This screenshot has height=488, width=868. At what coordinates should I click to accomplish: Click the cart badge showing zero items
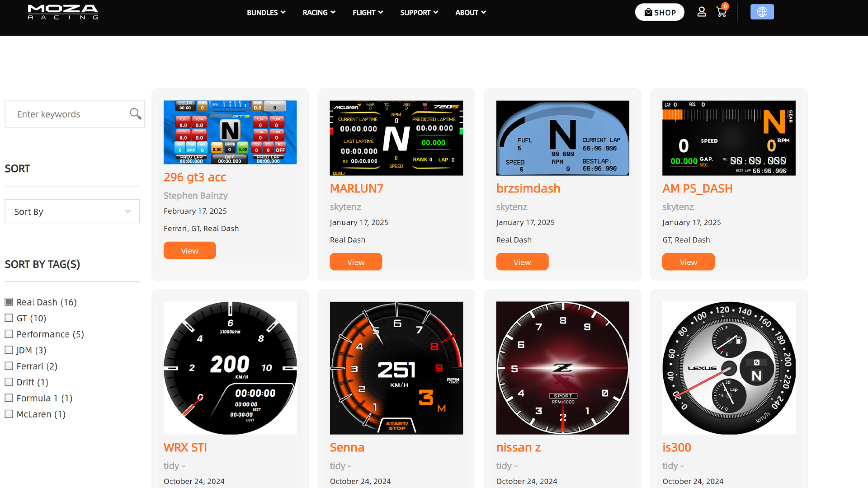pos(725,7)
